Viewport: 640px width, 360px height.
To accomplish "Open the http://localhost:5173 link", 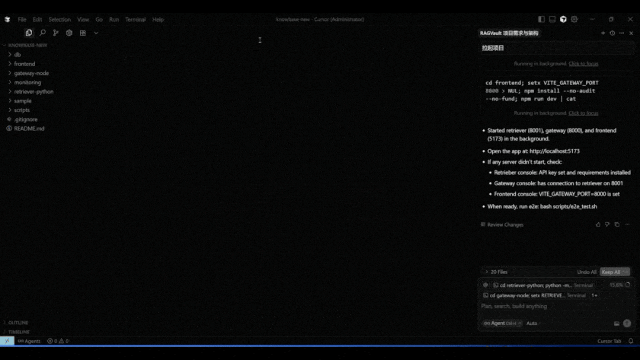I will click(x=554, y=151).
